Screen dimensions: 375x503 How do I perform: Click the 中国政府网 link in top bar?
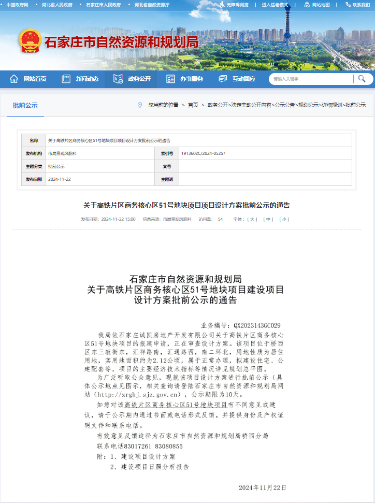click(17, 5)
